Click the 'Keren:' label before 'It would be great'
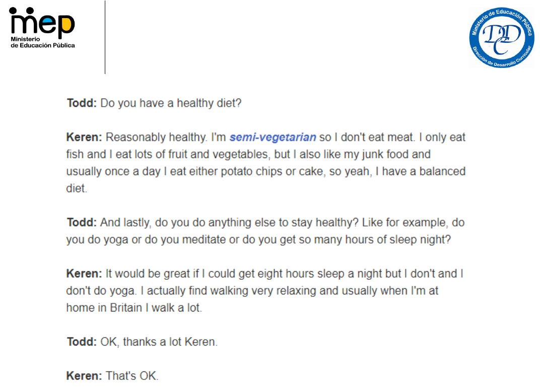 point(84,274)
